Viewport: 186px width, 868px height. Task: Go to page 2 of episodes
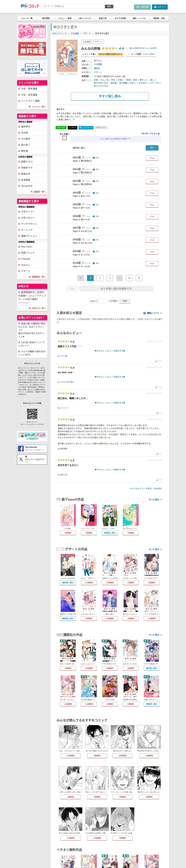click(100, 278)
